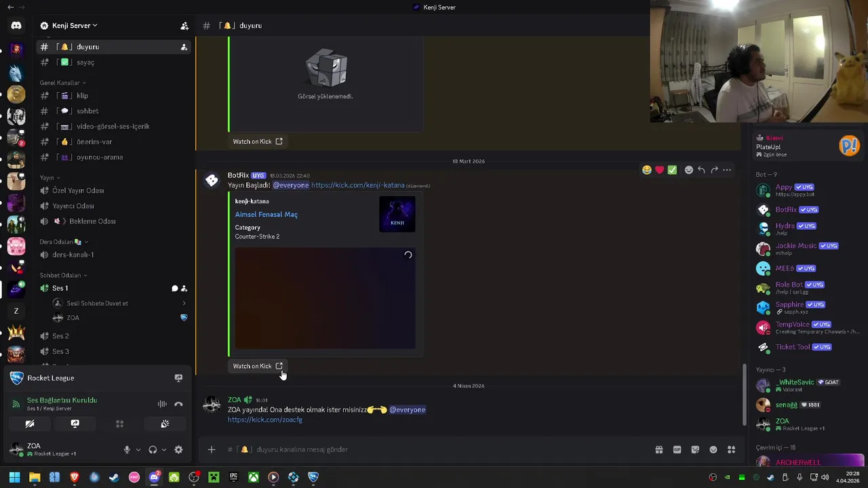868x488 pixels.
Task: Collapse the Genel Kanallar category
Action: [62, 83]
